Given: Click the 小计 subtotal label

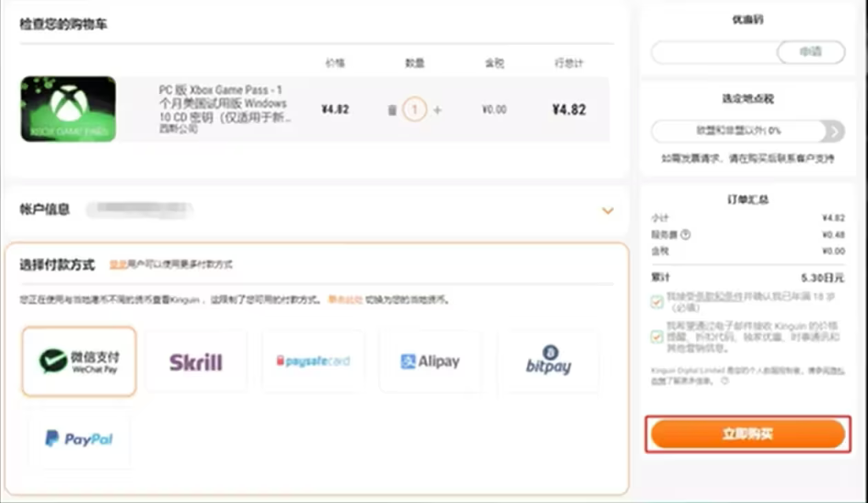Looking at the screenshot, I should [659, 218].
